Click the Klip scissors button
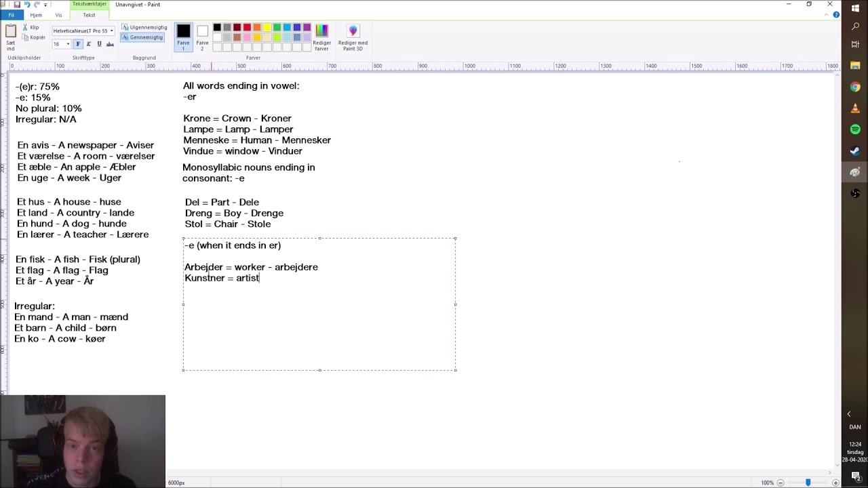The image size is (868, 488). pos(31,28)
